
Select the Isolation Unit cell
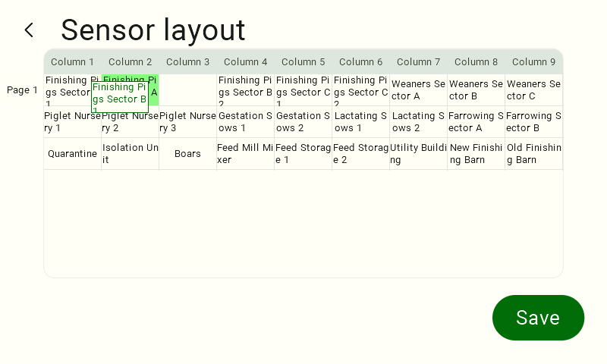[x=130, y=154]
